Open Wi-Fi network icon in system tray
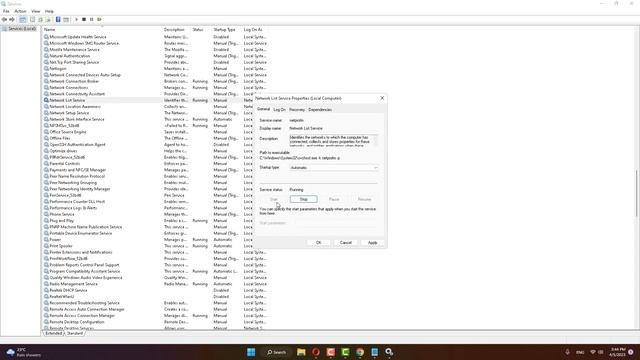This screenshot has height=360, width=640. point(593,352)
